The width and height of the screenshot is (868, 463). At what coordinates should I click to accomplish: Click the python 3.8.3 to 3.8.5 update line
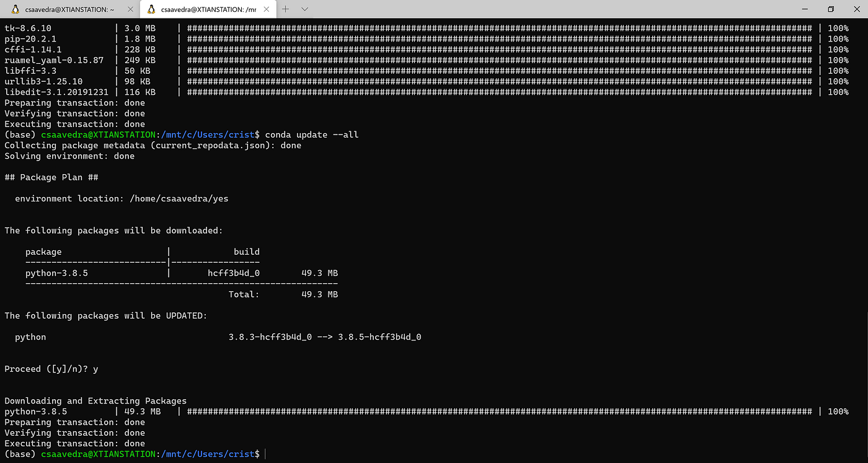click(x=217, y=337)
